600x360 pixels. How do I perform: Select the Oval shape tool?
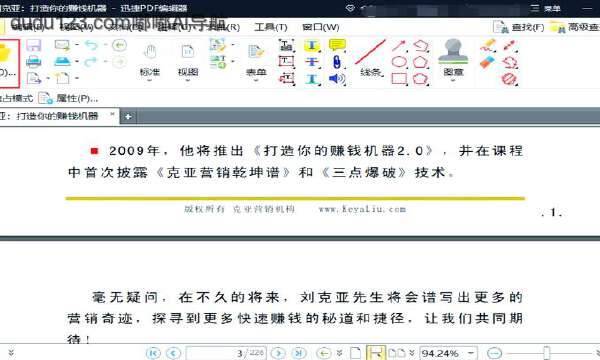click(x=399, y=62)
